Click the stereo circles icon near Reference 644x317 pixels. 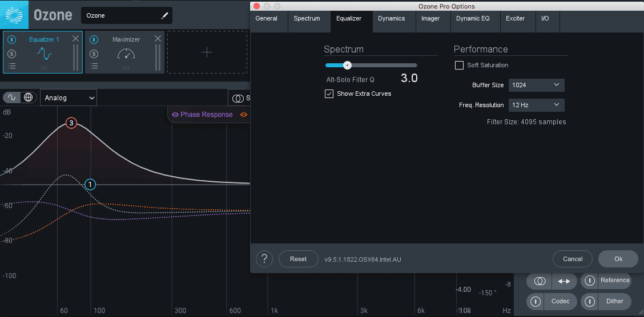(x=540, y=281)
